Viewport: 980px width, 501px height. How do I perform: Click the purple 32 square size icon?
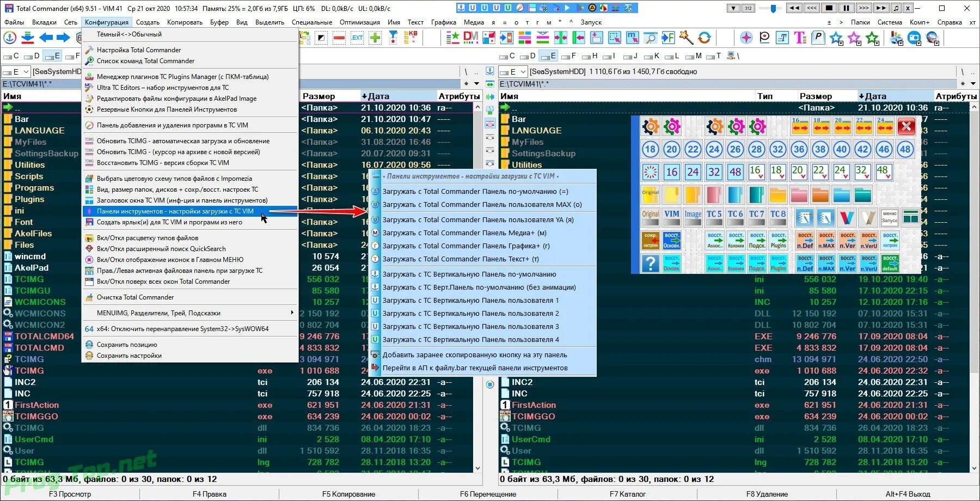714,172
